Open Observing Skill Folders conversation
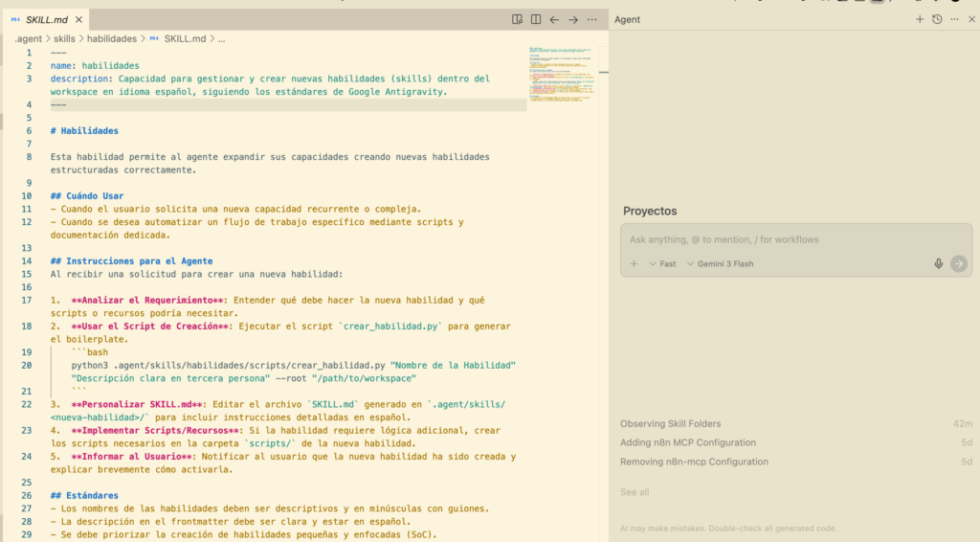Image resolution: width=980 pixels, height=542 pixels. (670, 423)
